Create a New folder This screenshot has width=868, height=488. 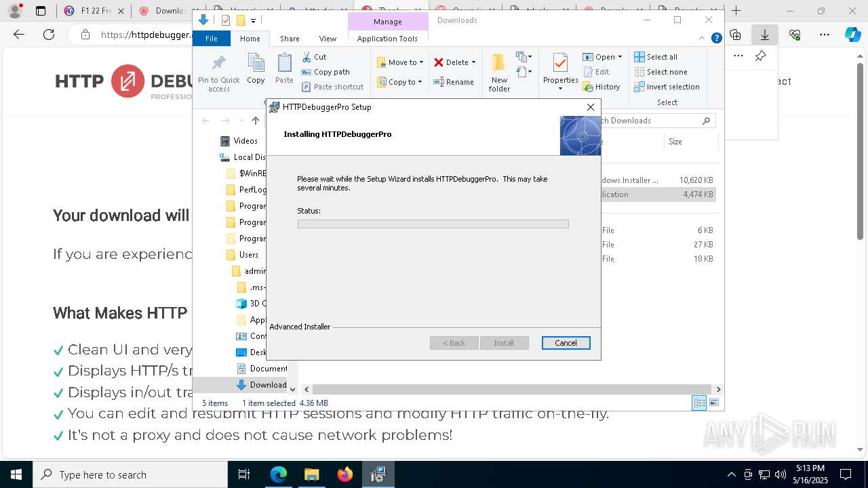pyautogui.click(x=499, y=73)
